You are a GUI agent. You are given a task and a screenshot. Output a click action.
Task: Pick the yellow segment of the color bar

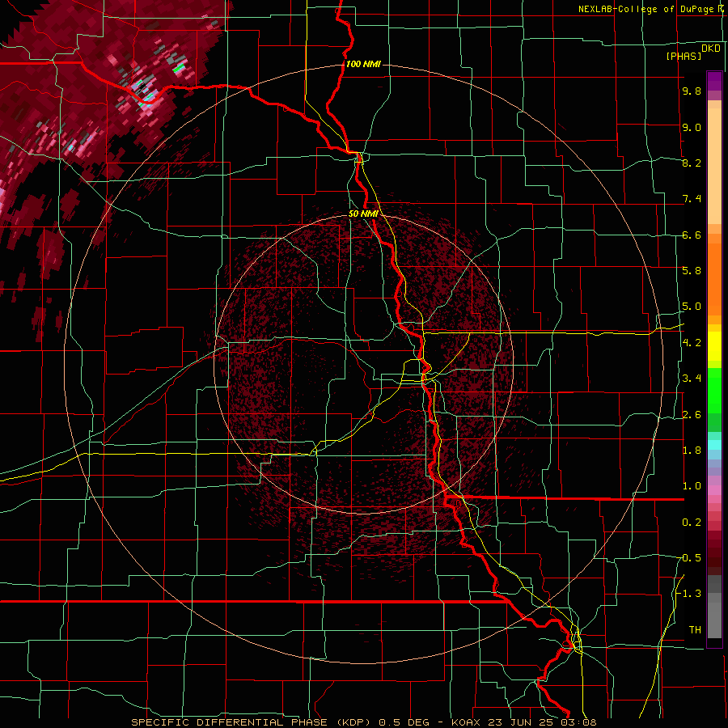coord(714,346)
